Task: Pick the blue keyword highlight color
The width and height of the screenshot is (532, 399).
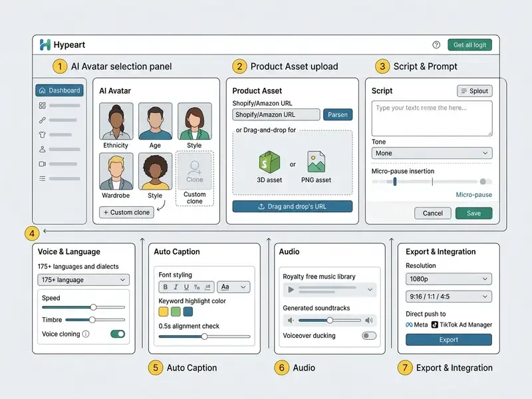Action: [x=188, y=311]
